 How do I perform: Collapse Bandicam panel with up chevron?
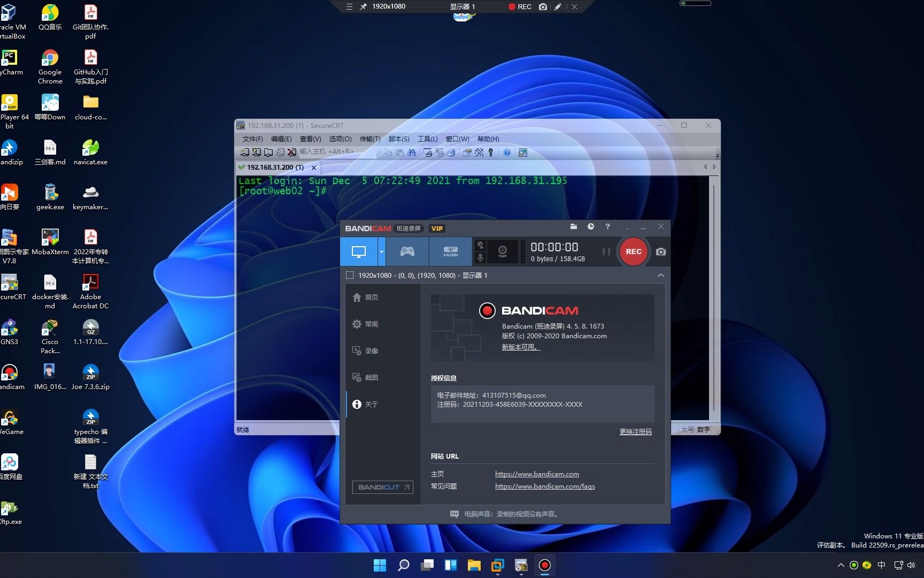tap(661, 275)
